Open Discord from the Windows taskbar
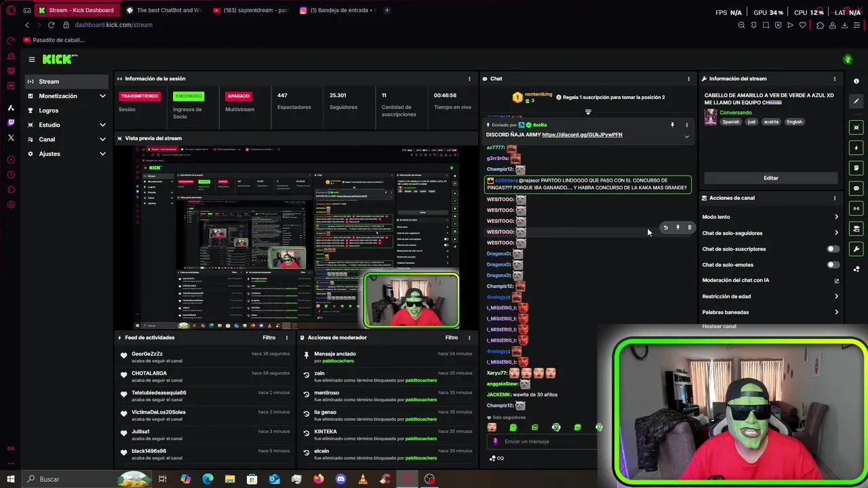Screen dimensions: 868x488 coord(340,479)
